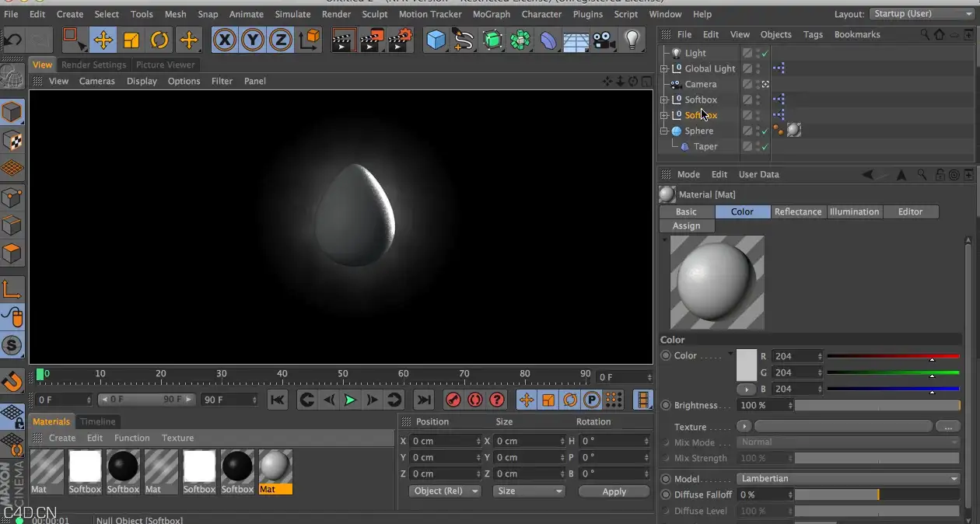The width and height of the screenshot is (980, 524).
Task: Expand the Global Light object tree
Action: pyautogui.click(x=664, y=68)
